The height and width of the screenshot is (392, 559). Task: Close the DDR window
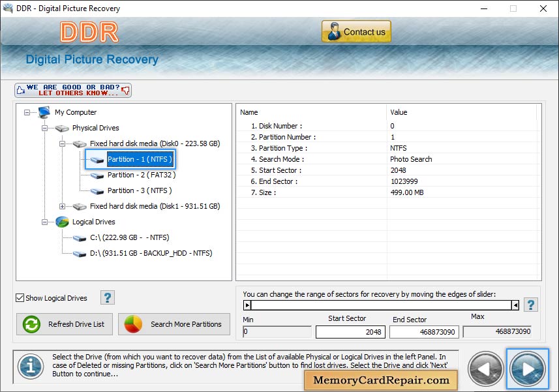pyautogui.click(x=543, y=8)
